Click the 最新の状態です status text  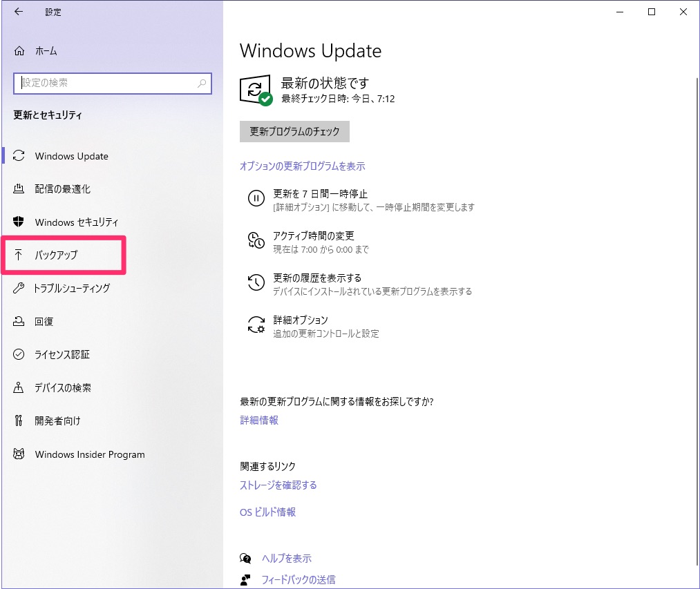tap(325, 83)
